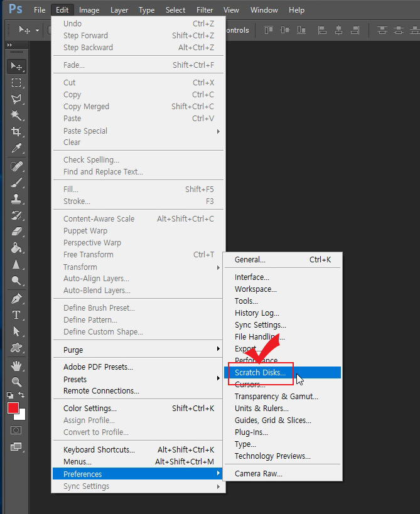Screen dimensions: 420x514
Task: Open the Image menu
Action: (89, 10)
